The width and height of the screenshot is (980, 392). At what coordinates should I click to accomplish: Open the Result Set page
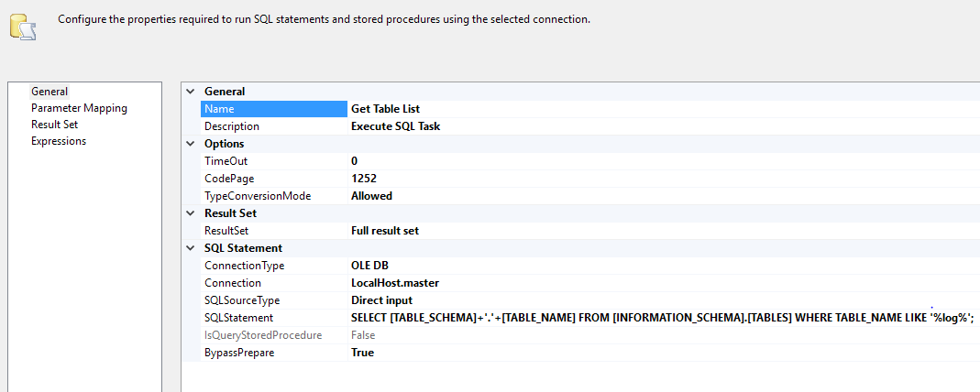pyautogui.click(x=54, y=125)
